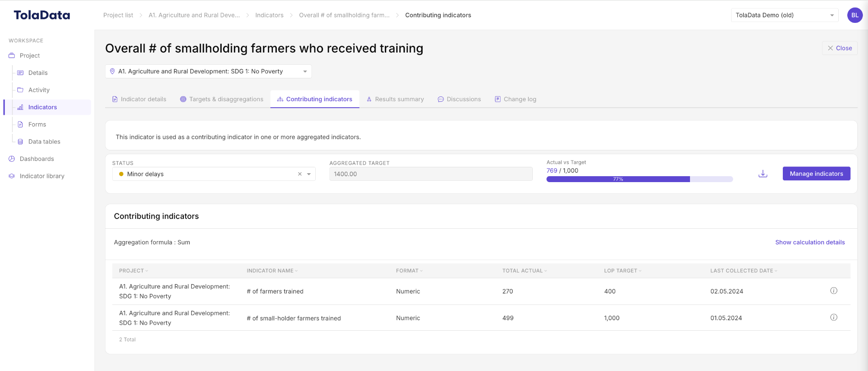Open info icon for '# of small-holder farmers trained' row
Viewport: 868px width, 371px height.
tap(834, 317)
